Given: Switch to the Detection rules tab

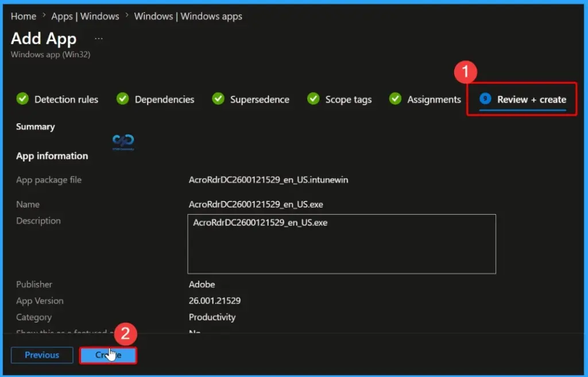Looking at the screenshot, I should [66, 99].
